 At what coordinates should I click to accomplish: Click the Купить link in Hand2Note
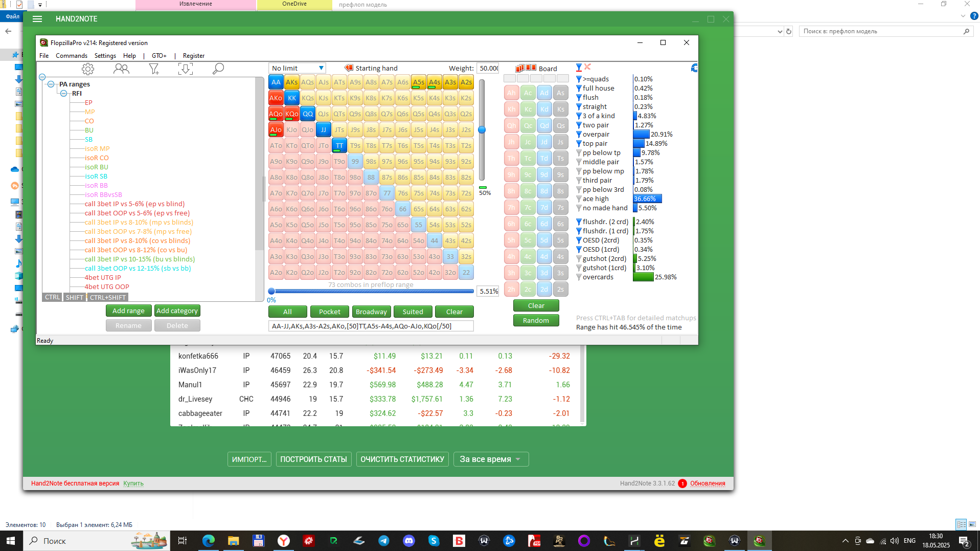(133, 483)
